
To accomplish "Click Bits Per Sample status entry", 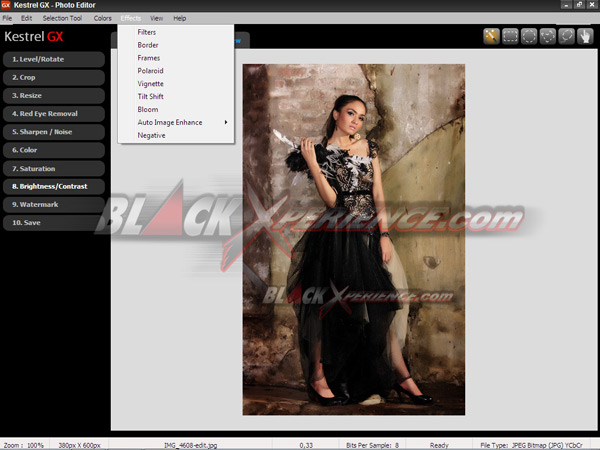I will pyautogui.click(x=372, y=445).
